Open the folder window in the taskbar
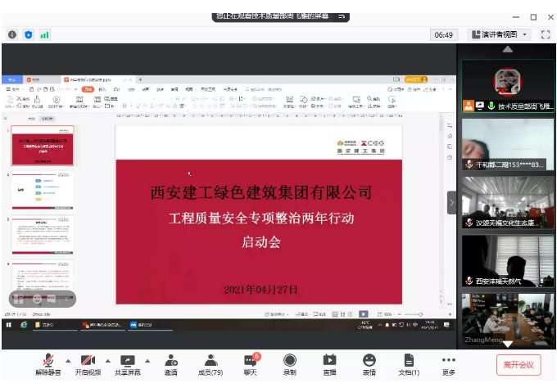Image resolution: width=557 pixels, height=392 pixels. click(x=56, y=325)
